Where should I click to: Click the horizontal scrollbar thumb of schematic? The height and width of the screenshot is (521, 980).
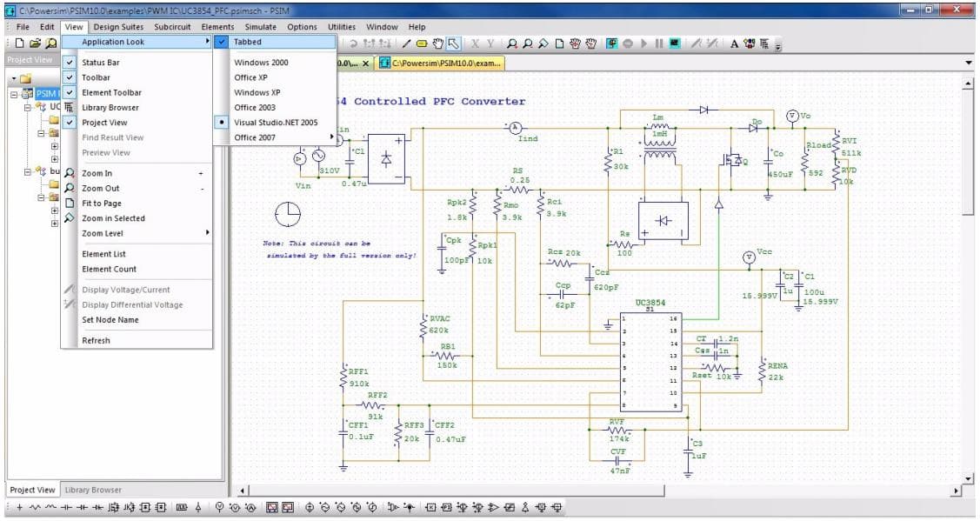pos(458,491)
